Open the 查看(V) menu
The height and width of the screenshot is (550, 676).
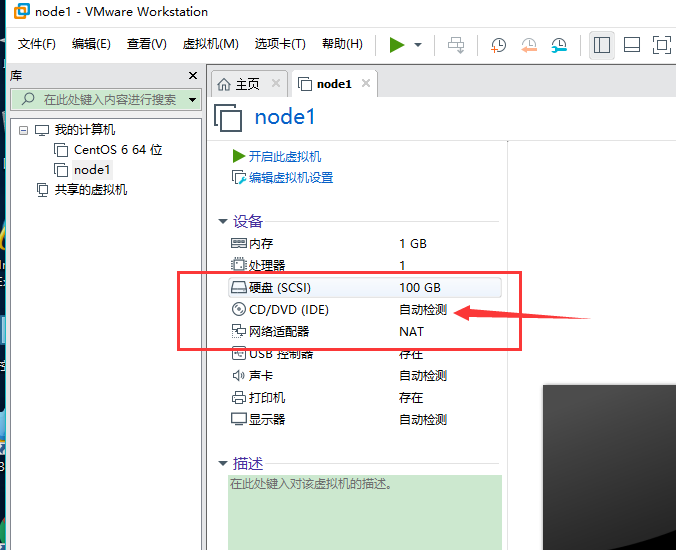point(146,44)
